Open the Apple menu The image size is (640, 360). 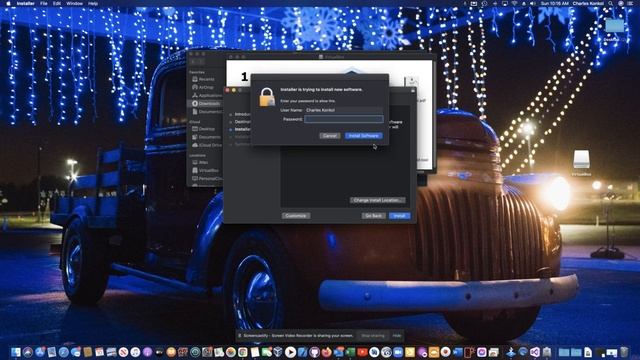tap(8, 3)
